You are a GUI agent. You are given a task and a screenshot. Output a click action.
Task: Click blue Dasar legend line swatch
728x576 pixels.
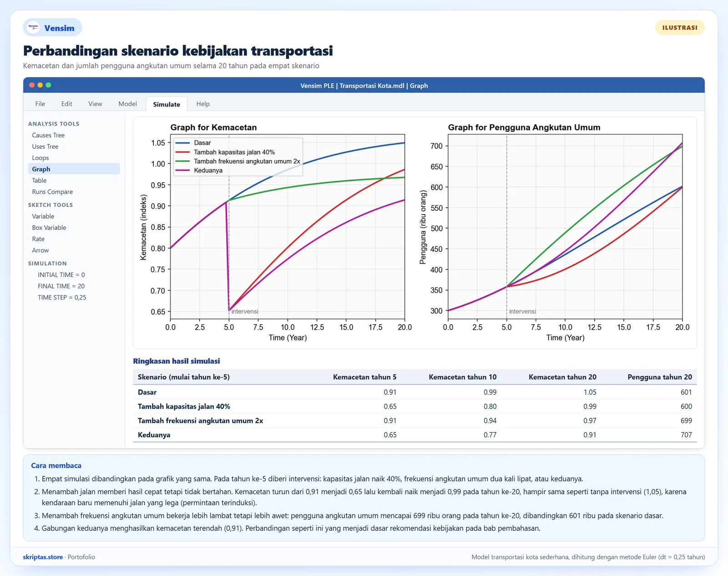click(182, 143)
